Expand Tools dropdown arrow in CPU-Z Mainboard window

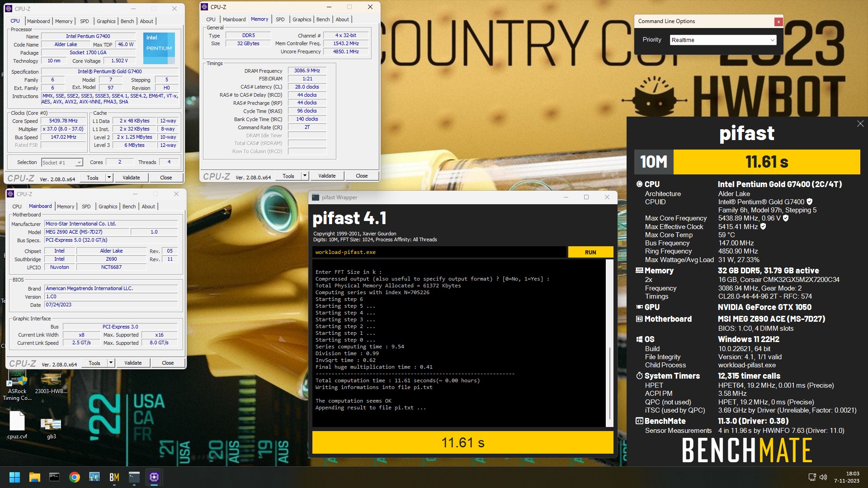111,363
